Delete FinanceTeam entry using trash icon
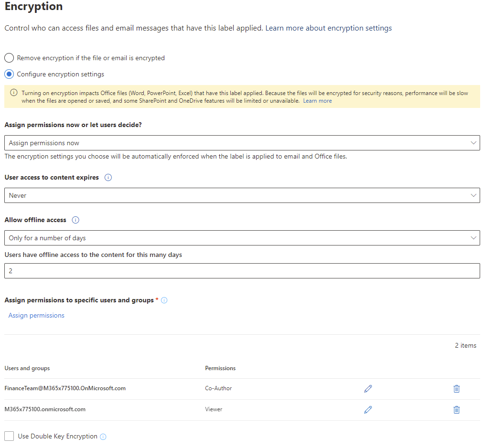Image resolution: width=483 pixels, height=448 pixels. pos(456,389)
